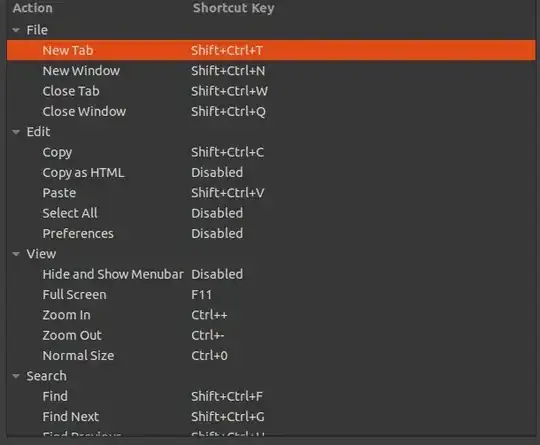
Task: Collapse the File group triangle
Action: coord(16,30)
